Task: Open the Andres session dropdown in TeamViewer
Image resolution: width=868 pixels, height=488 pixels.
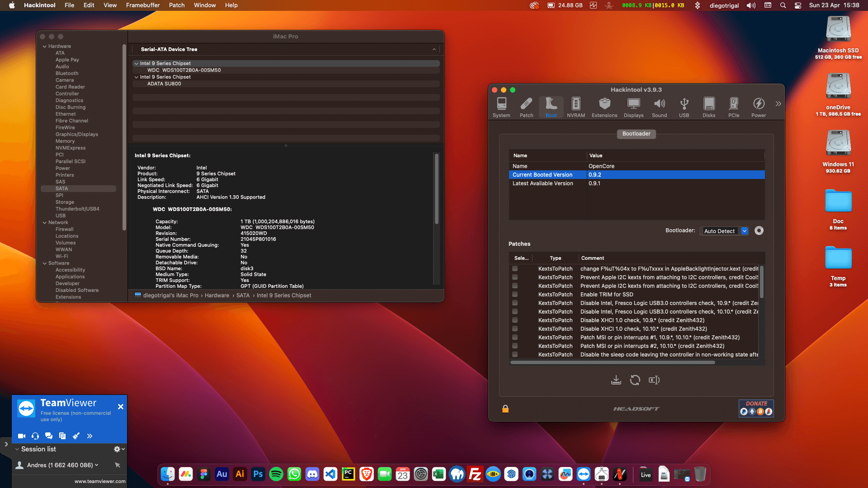Action: pos(96,465)
